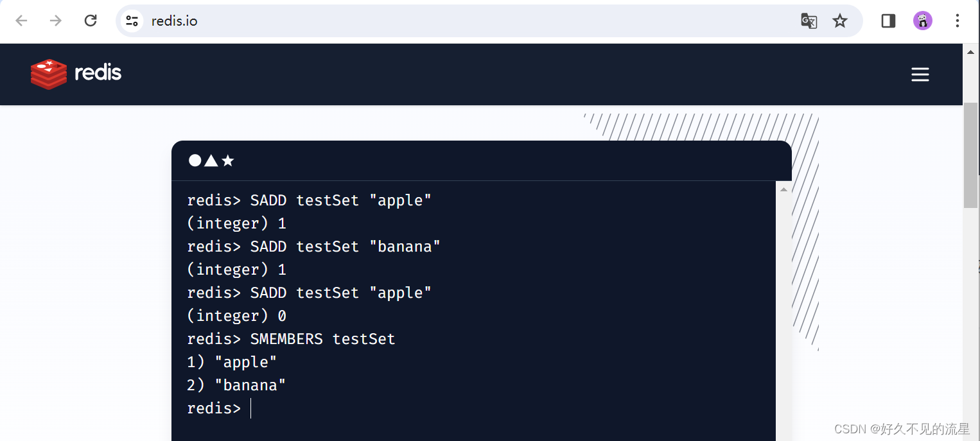Screen dimensions: 980x441
Task: Reload the redis.io page
Action: pos(91,21)
